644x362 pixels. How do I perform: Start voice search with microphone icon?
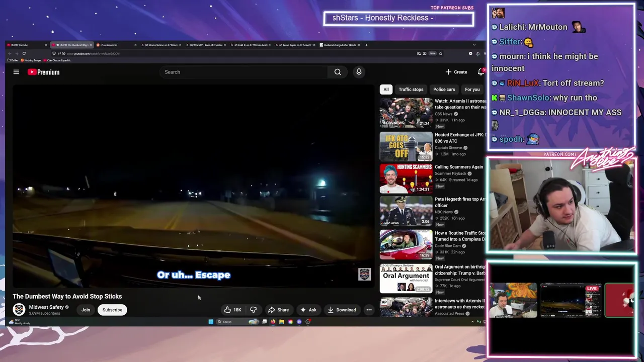pos(359,72)
